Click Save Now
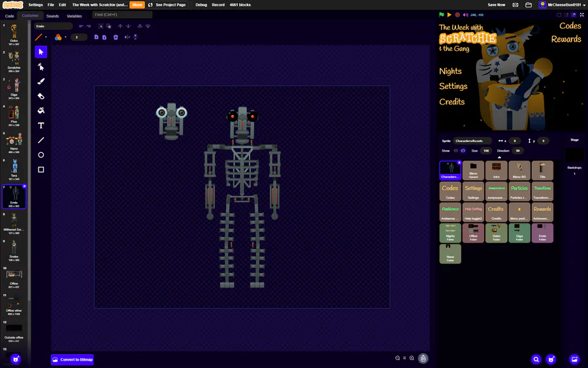588x368 pixels. pyautogui.click(x=496, y=5)
